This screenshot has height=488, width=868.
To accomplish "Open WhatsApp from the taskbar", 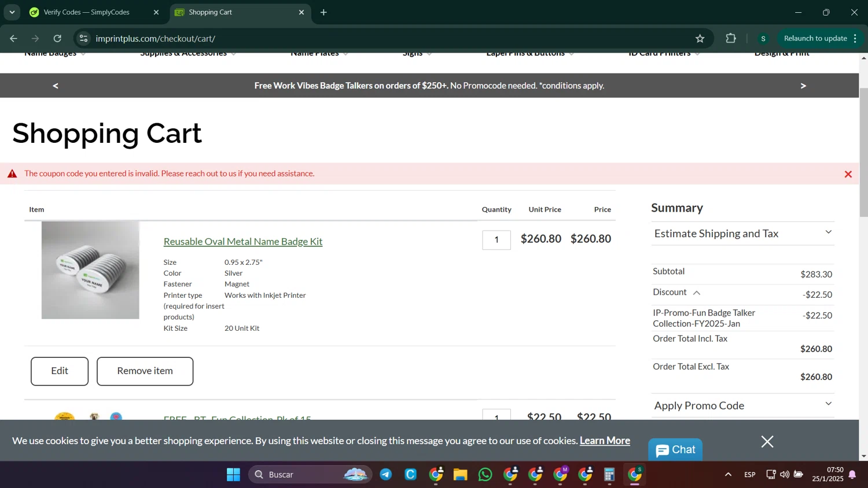I will click(486, 475).
